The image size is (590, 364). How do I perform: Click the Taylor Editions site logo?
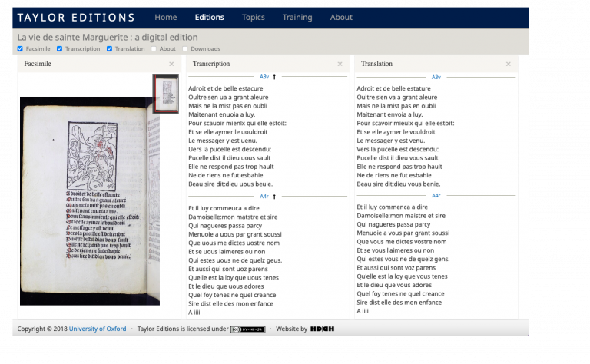(76, 18)
